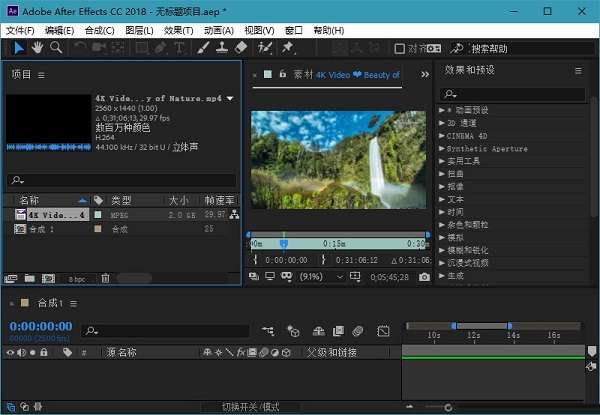This screenshot has height=415, width=600.
Task: Take snapshot with the camera icon
Action: [x=424, y=276]
